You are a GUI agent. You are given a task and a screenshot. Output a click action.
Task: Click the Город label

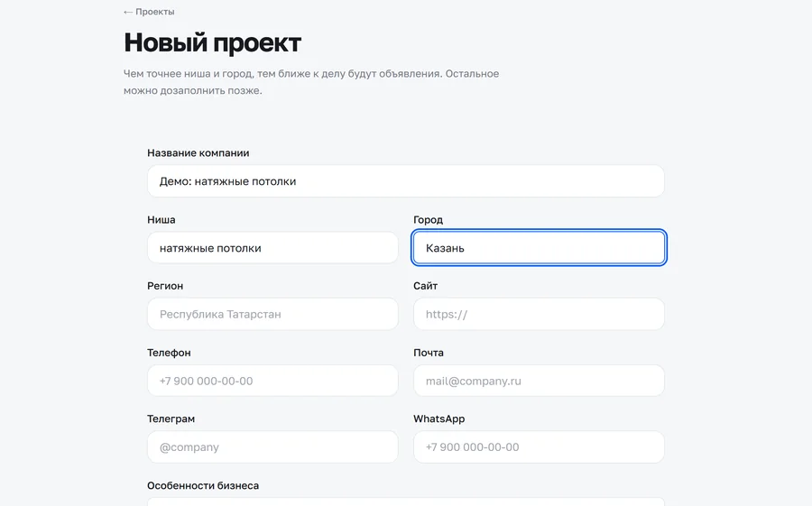tap(428, 219)
